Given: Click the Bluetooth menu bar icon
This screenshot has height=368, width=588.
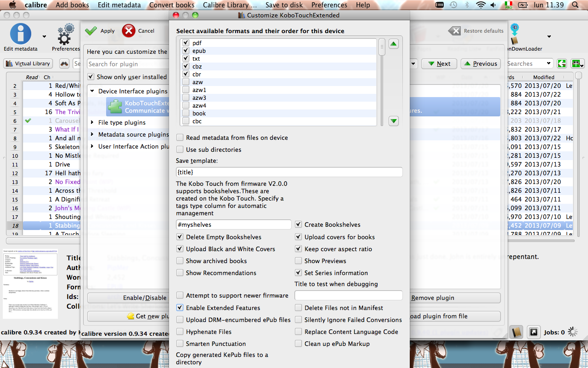Looking at the screenshot, I should (467, 5).
